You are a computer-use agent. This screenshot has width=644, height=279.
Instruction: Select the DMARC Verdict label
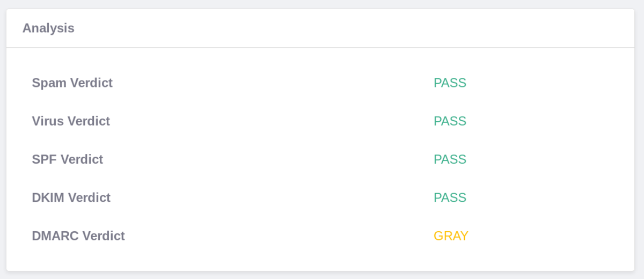pyautogui.click(x=78, y=236)
